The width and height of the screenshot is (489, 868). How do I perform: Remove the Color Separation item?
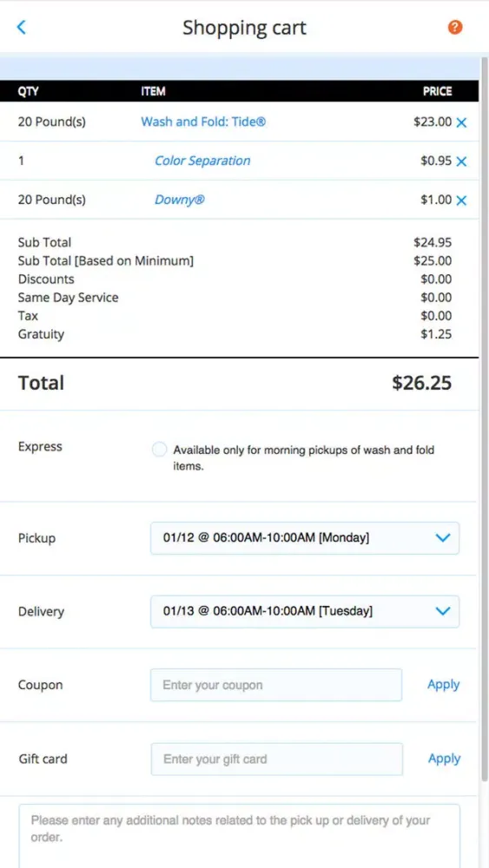tap(461, 161)
